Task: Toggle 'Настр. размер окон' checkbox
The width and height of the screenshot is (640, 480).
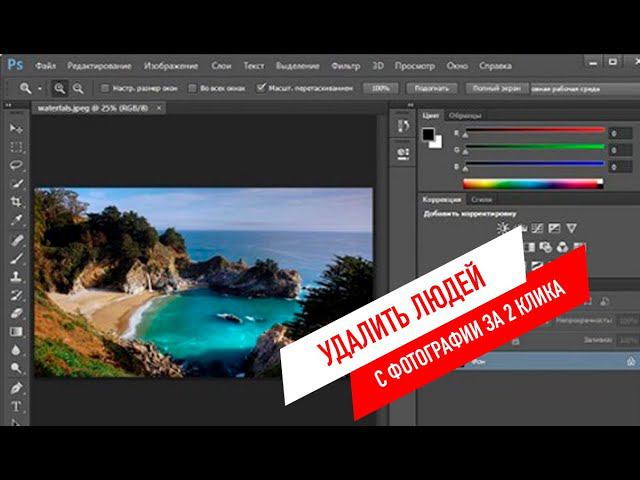Action: (x=105, y=88)
